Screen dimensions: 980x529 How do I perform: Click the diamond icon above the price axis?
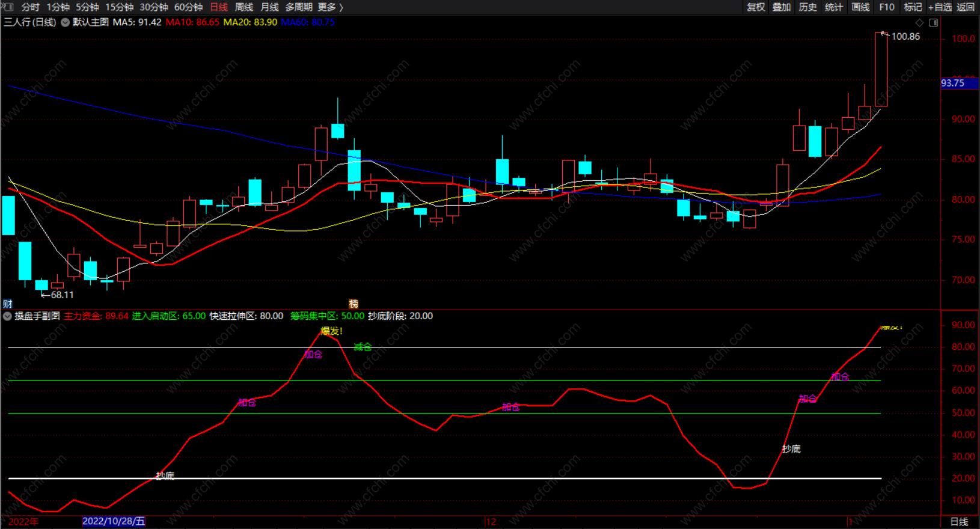[919, 23]
